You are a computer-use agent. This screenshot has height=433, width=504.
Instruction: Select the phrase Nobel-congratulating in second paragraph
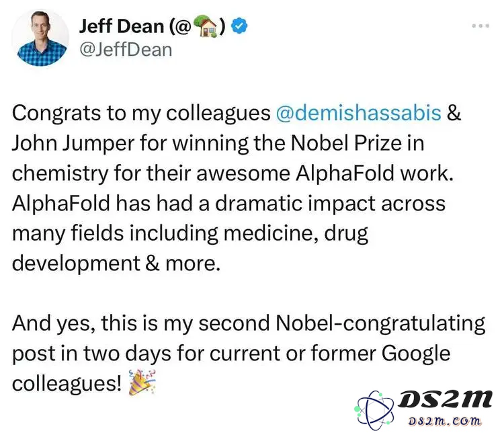click(380, 323)
